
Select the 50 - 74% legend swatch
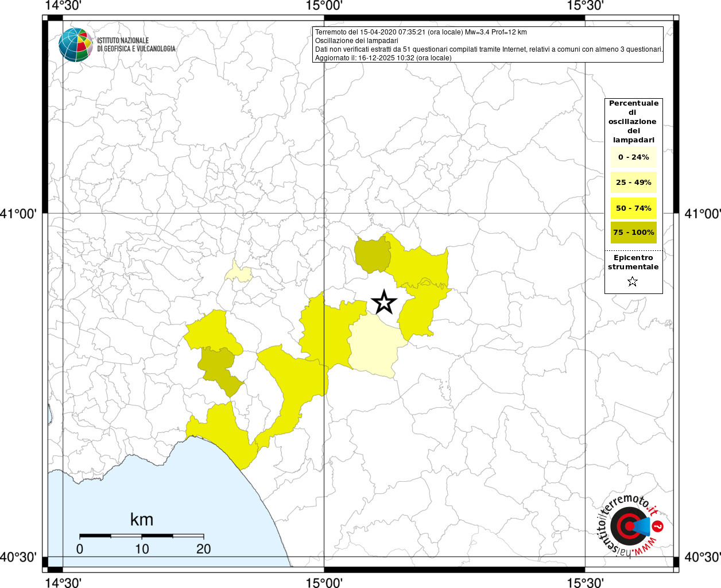633,208
